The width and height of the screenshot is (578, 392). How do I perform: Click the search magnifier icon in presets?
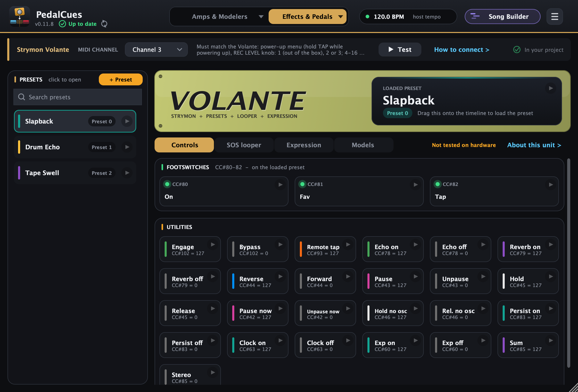coord(22,97)
